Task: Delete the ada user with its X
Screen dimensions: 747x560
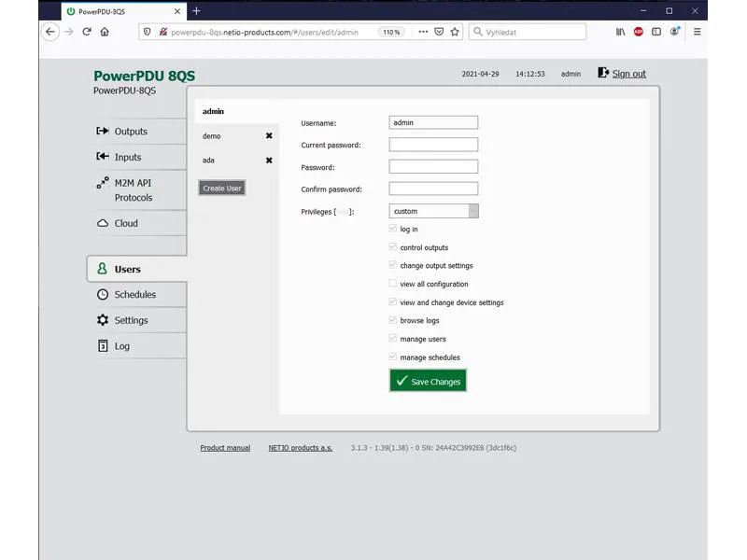Action: (x=269, y=161)
